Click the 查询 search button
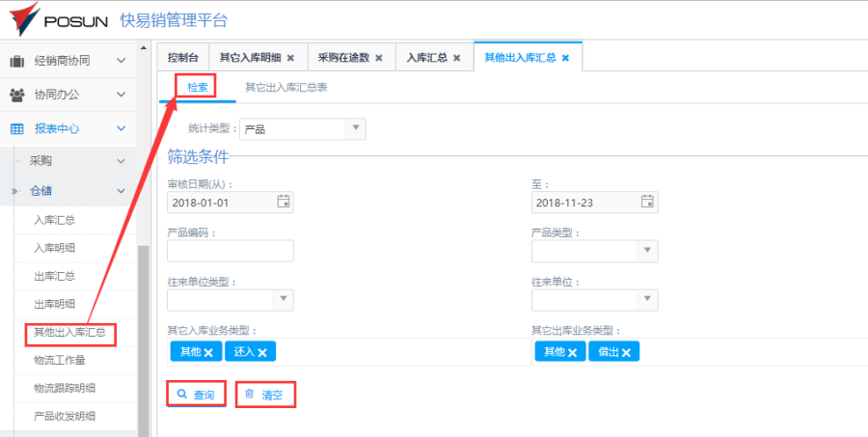Viewport: 868px width, 437px height. tap(197, 395)
